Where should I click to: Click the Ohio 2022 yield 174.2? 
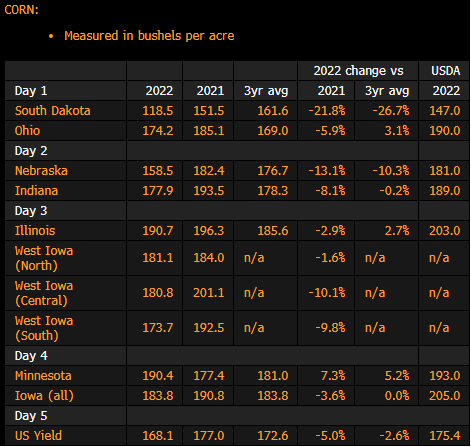click(x=158, y=131)
